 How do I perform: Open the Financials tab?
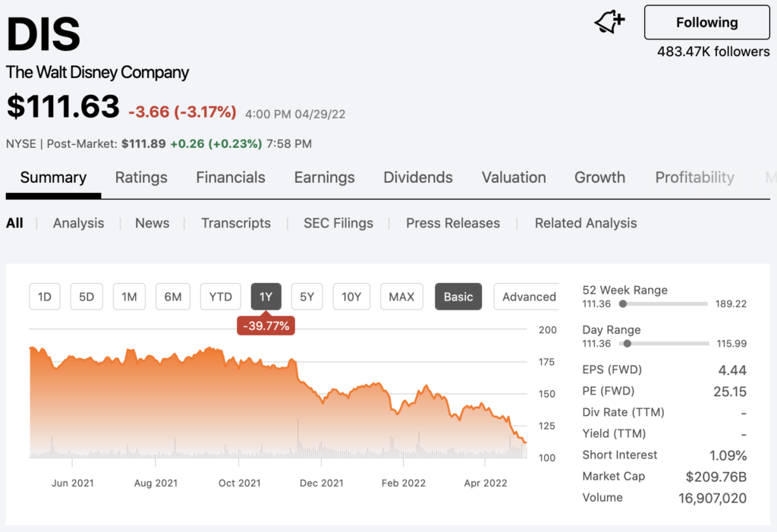coord(231,178)
